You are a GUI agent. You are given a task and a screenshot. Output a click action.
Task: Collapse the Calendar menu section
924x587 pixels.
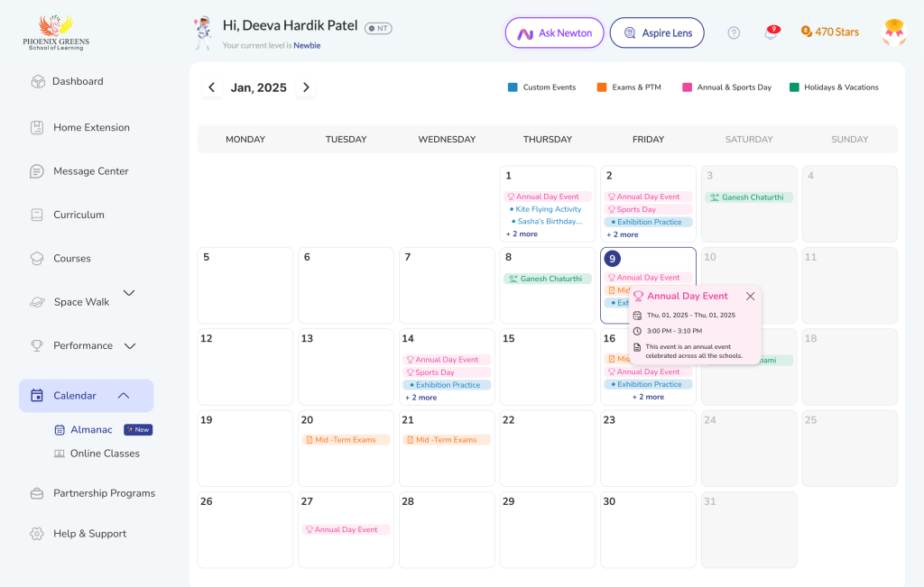pyautogui.click(x=124, y=396)
